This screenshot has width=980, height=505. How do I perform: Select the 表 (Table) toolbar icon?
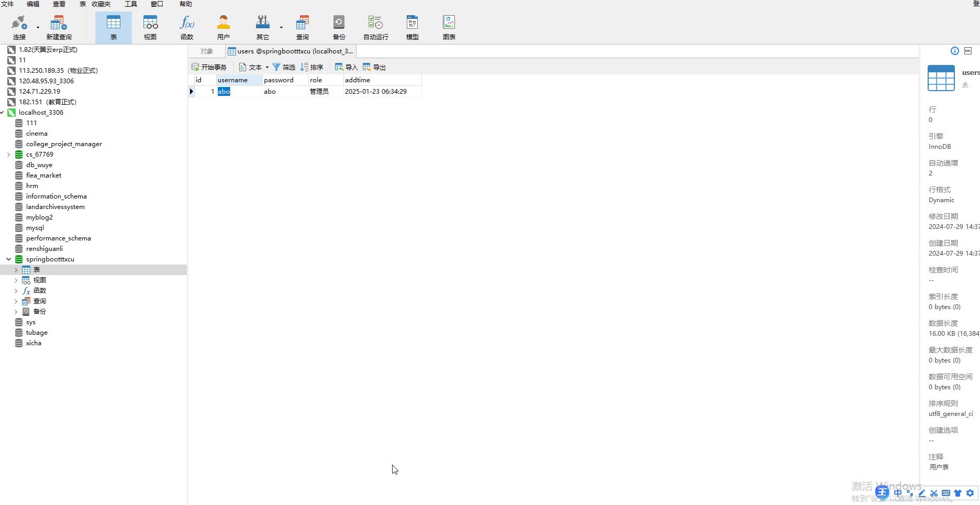(114, 27)
